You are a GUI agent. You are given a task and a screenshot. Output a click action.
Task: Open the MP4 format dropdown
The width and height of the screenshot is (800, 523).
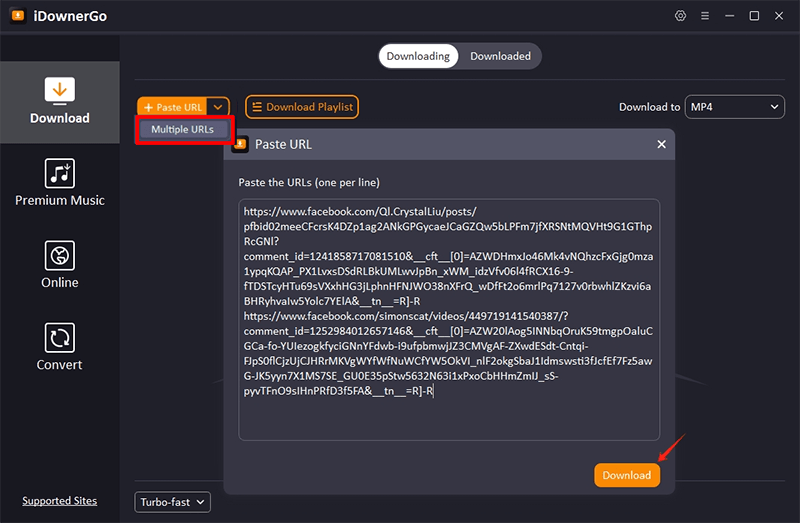733,107
